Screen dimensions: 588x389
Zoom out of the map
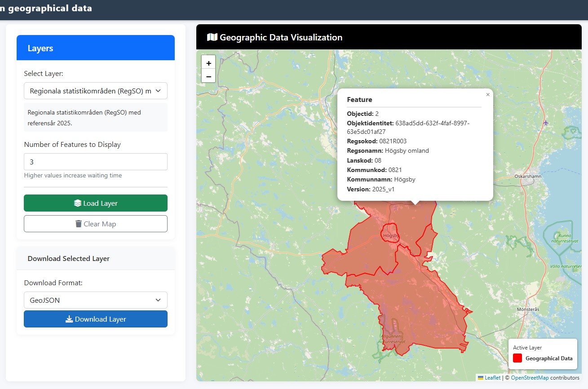click(x=208, y=76)
